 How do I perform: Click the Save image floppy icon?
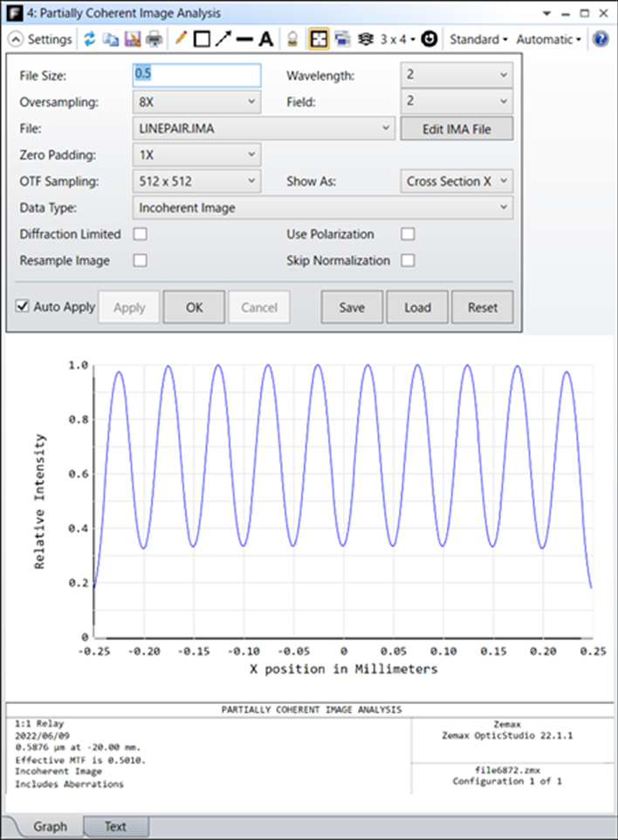132,39
